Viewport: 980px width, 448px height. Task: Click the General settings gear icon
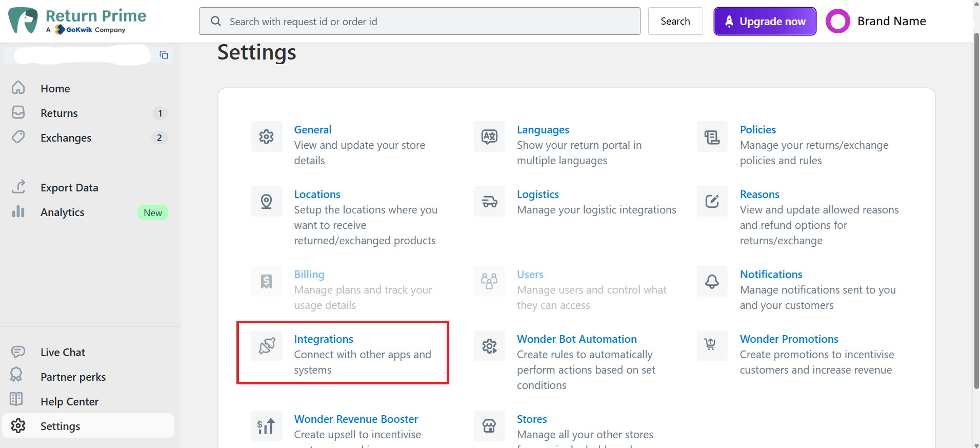267,137
